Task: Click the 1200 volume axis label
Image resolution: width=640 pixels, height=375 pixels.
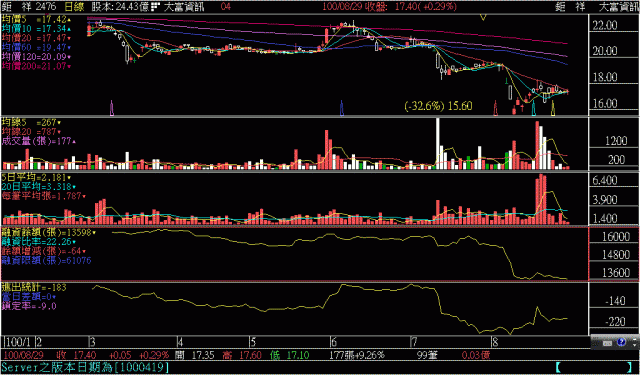Action: click(616, 141)
